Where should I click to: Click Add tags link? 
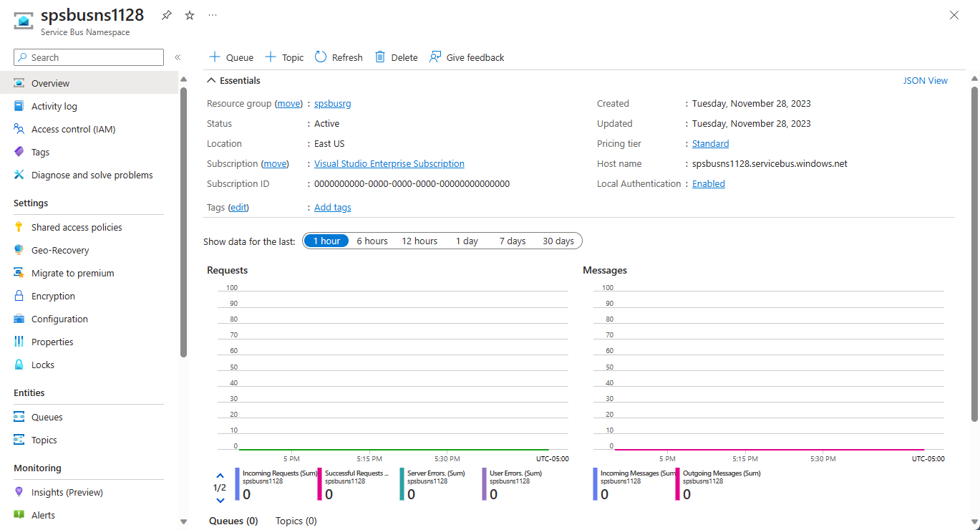333,207
